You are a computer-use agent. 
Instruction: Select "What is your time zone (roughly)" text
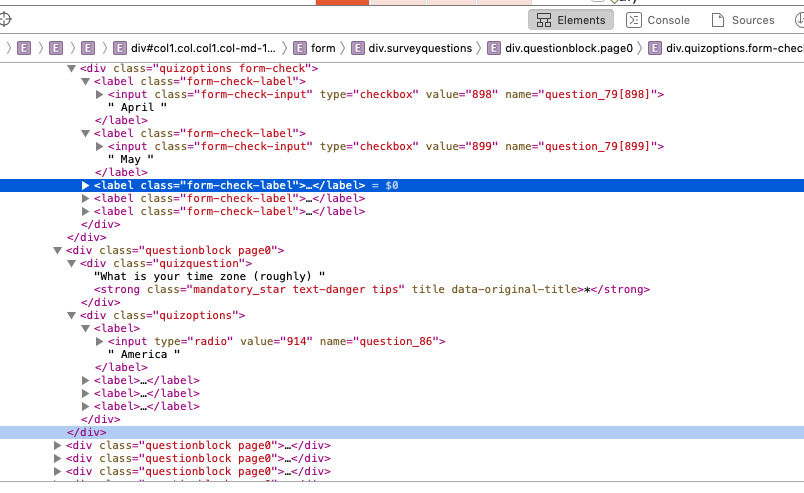(x=209, y=277)
